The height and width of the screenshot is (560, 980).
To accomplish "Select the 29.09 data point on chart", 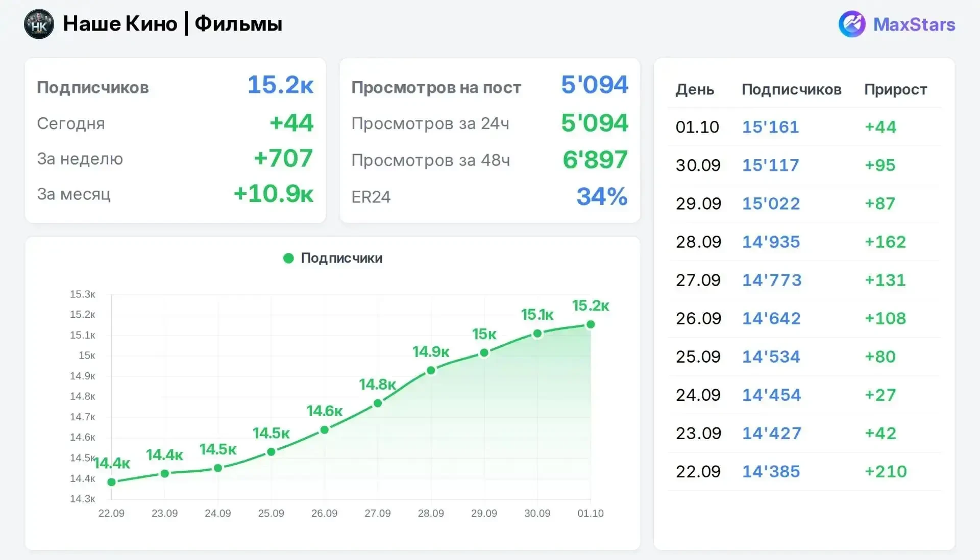I will pyautogui.click(x=484, y=353).
